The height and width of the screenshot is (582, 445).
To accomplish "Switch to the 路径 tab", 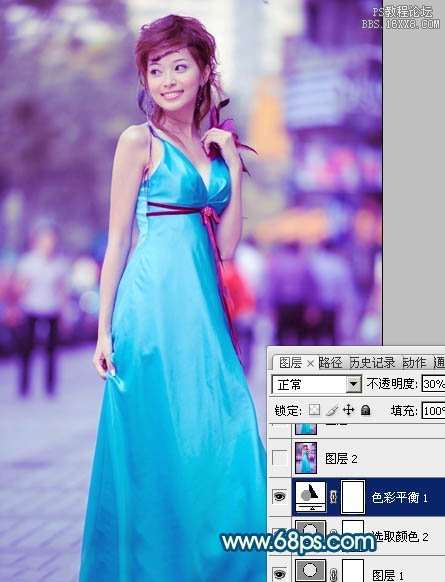I will click(330, 362).
